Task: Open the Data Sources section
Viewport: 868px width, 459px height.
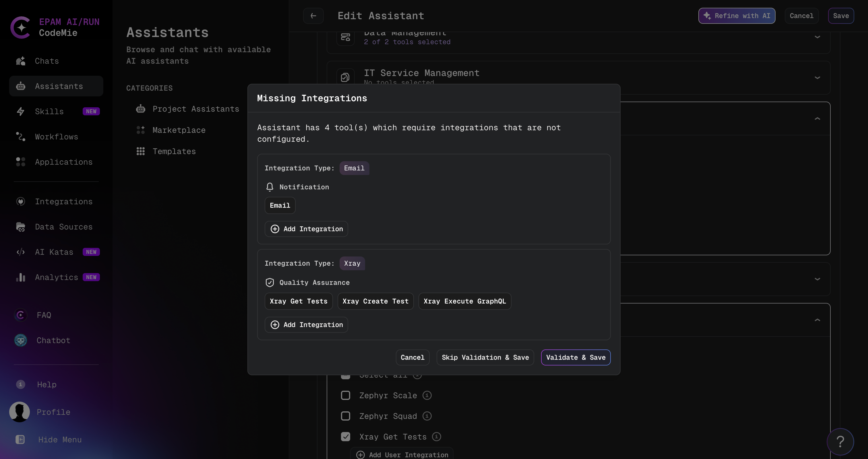Action: tap(64, 227)
